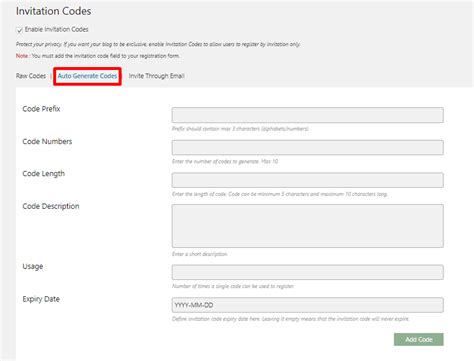Image resolution: width=474 pixels, height=361 pixels.
Task: Focus the Usage input field
Action: [307, 272]
